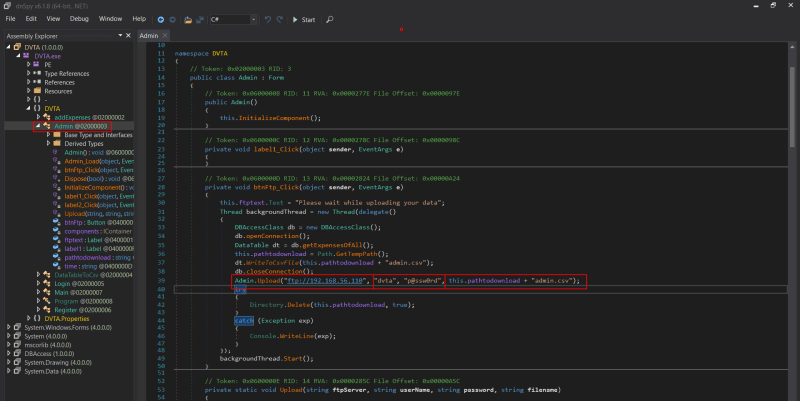Click the undo toolbar icon

pos(268,19)
